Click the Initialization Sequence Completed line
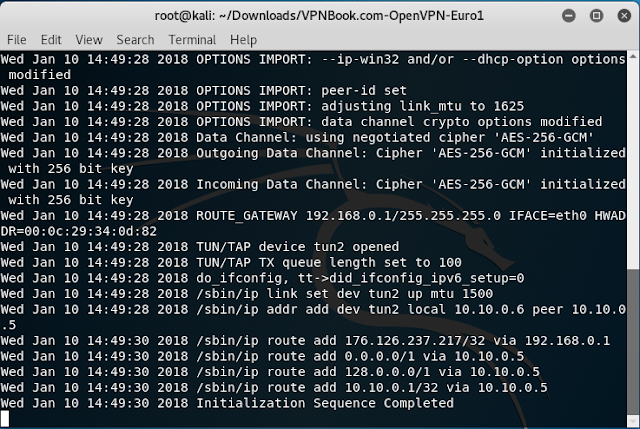 coord(227,403)
